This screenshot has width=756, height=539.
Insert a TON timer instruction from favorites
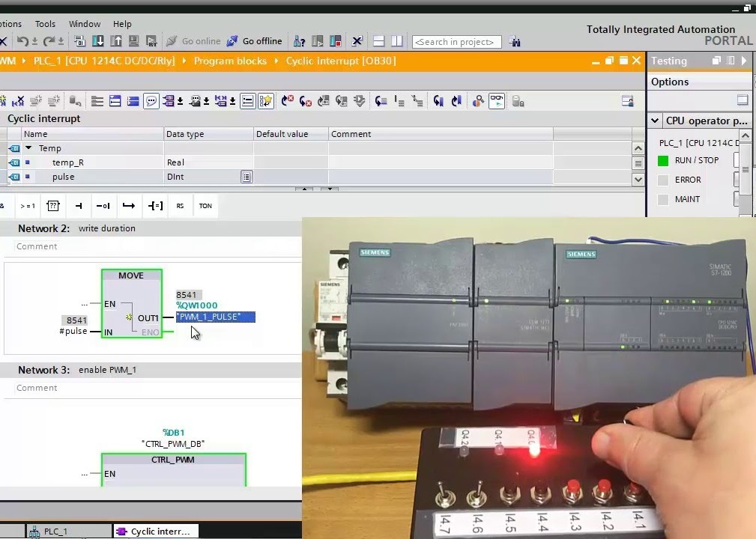[205, 206]
